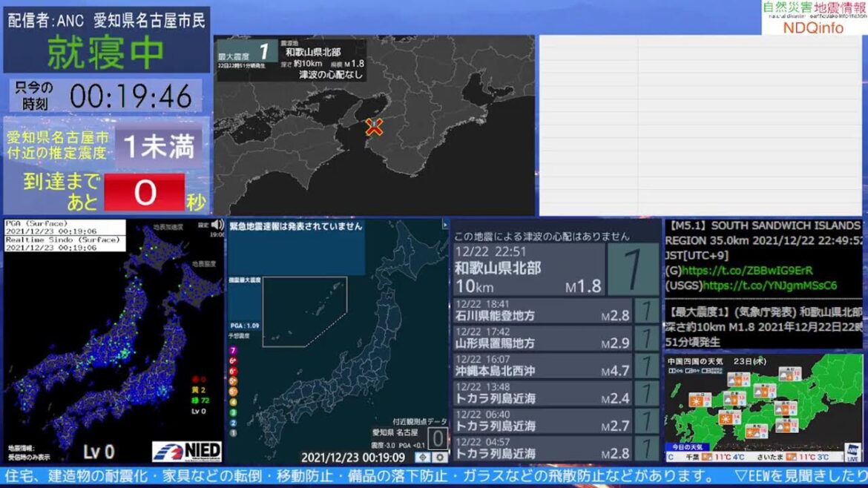Select the 山形県置賜地方 M2.9 earthquake entry

(542, 338)
